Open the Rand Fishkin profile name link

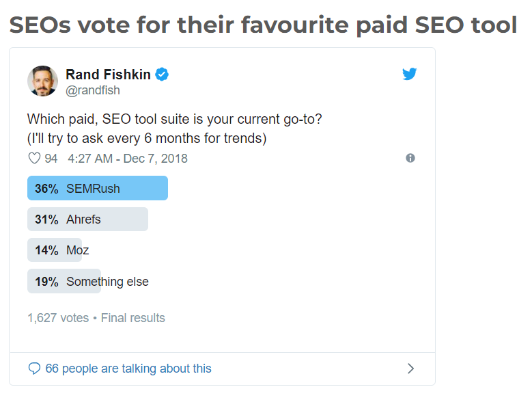[108, 74]
